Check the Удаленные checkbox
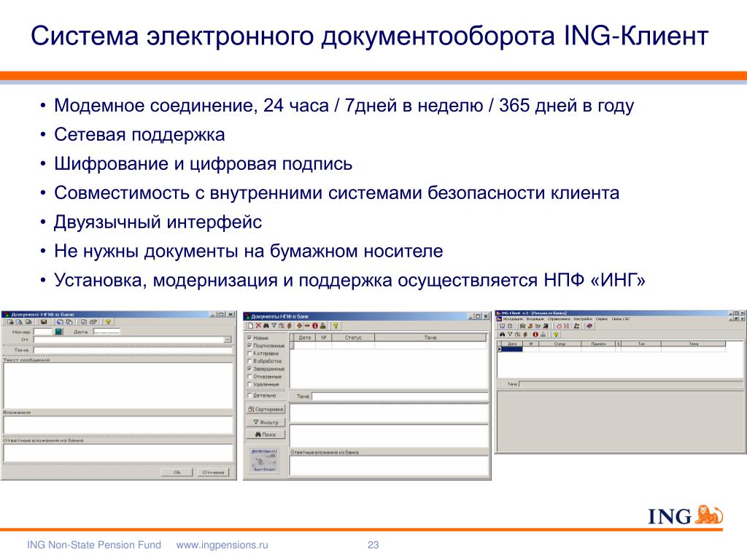The width and height of the screenshot is (747, 560). tap(249, 384)
